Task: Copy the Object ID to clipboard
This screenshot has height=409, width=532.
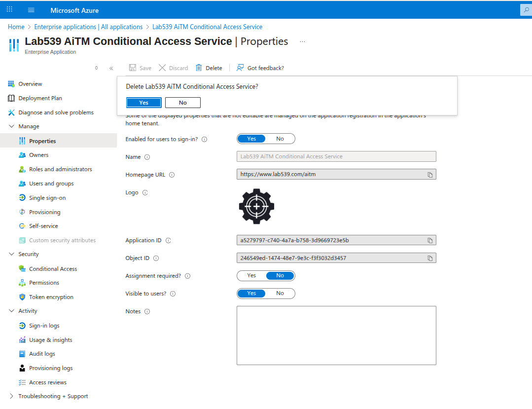Action: click(430, 258)
